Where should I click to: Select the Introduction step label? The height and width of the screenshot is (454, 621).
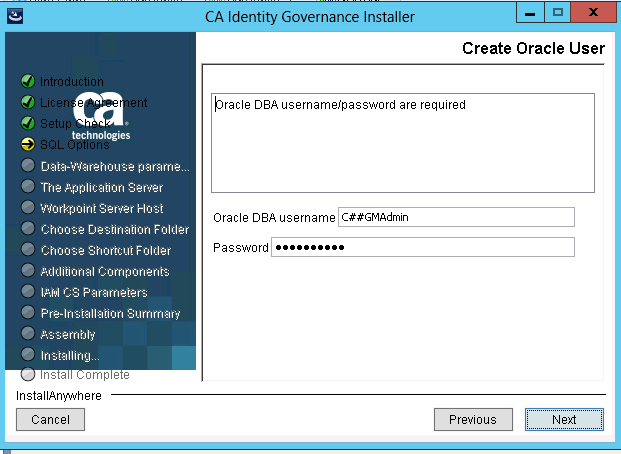[72, 82]
